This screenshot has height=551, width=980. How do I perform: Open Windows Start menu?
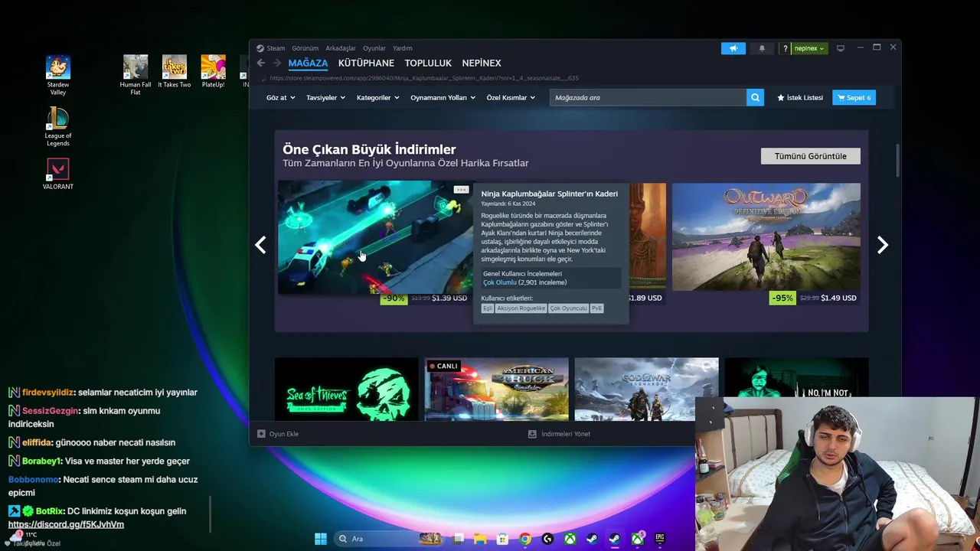(321, 539)
